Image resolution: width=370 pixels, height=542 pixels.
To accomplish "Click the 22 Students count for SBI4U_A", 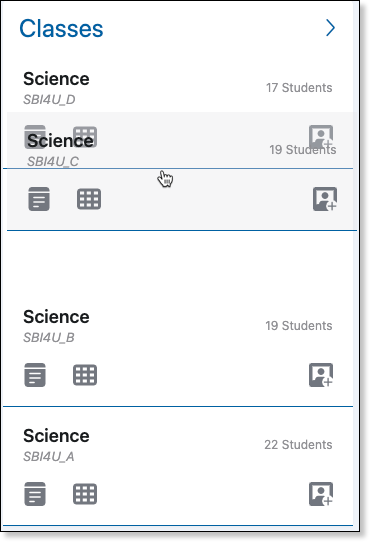I will coord(298,445).
